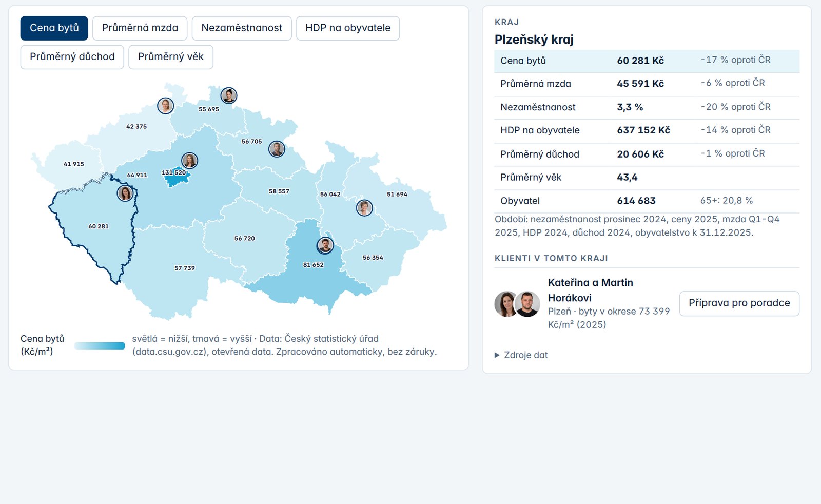Click the male client avatar beside 56 705
Viewport: 821px width, 504px height.
pos(277,149)
